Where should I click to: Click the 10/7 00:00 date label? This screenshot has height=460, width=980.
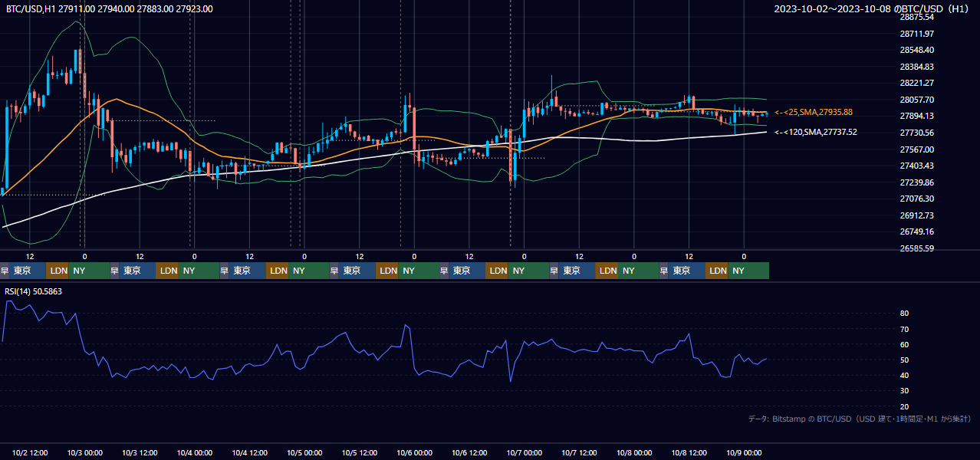coord(525,452)
